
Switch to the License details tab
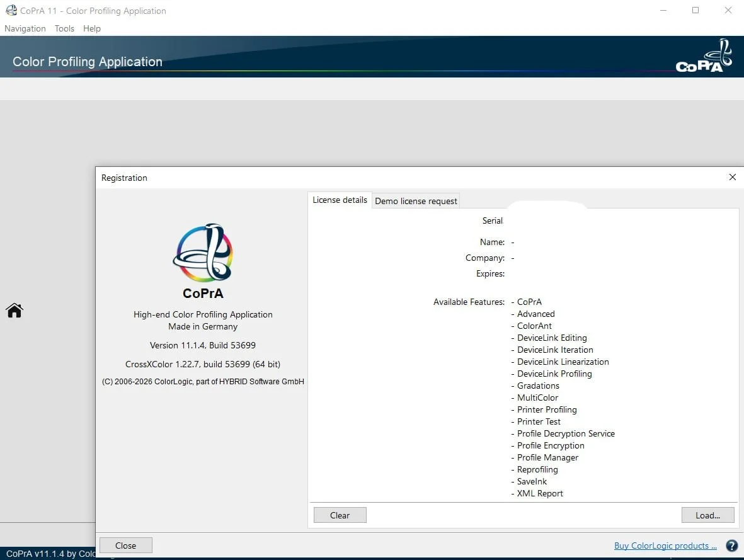pyautogui.click(x=340, y=200)
